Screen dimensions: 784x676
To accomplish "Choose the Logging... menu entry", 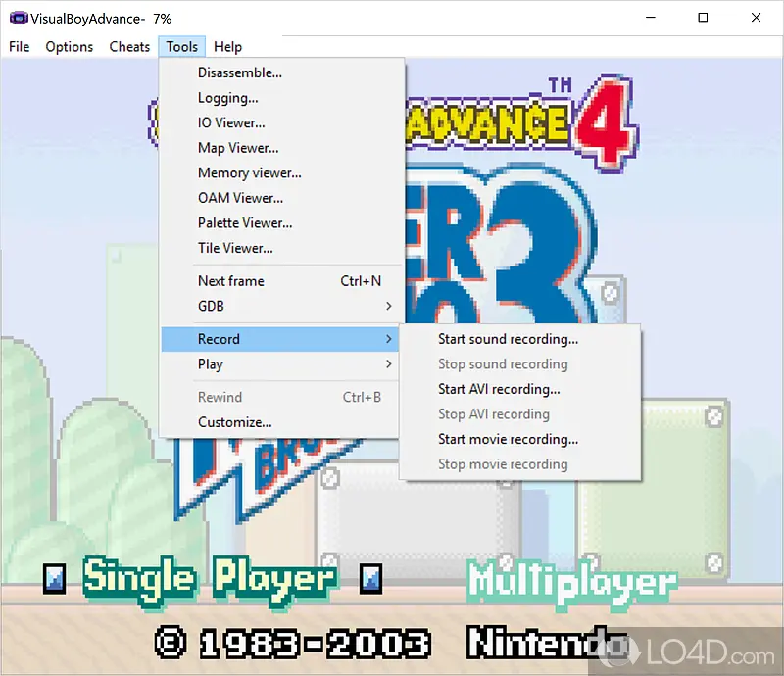I will (228, 98).
